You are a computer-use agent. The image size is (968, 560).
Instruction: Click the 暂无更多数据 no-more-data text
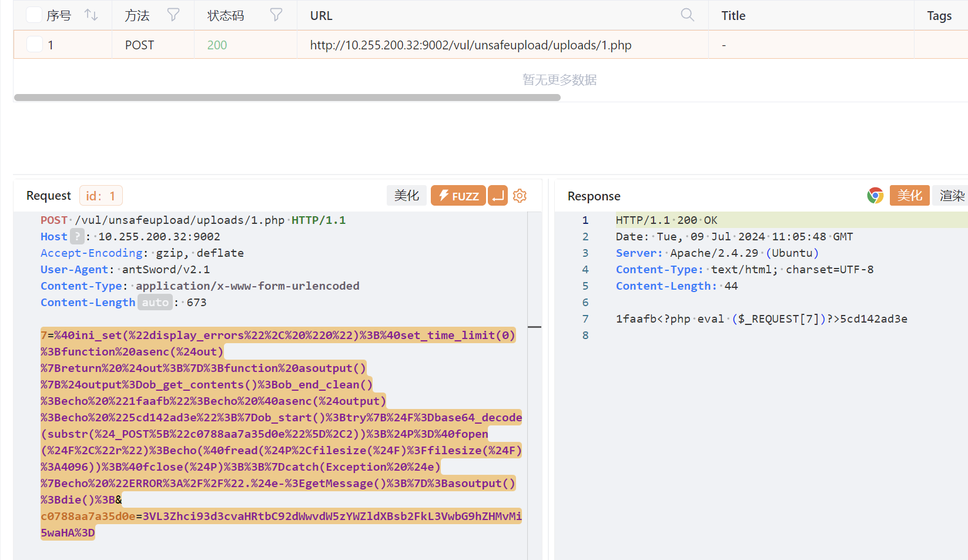pos(560,79)
